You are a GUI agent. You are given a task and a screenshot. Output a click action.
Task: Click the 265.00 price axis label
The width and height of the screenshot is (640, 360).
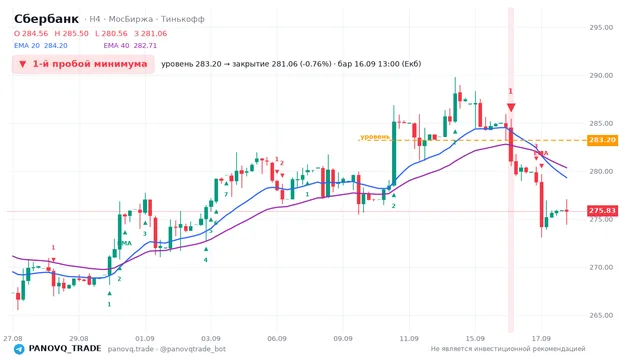click(601, 315)
